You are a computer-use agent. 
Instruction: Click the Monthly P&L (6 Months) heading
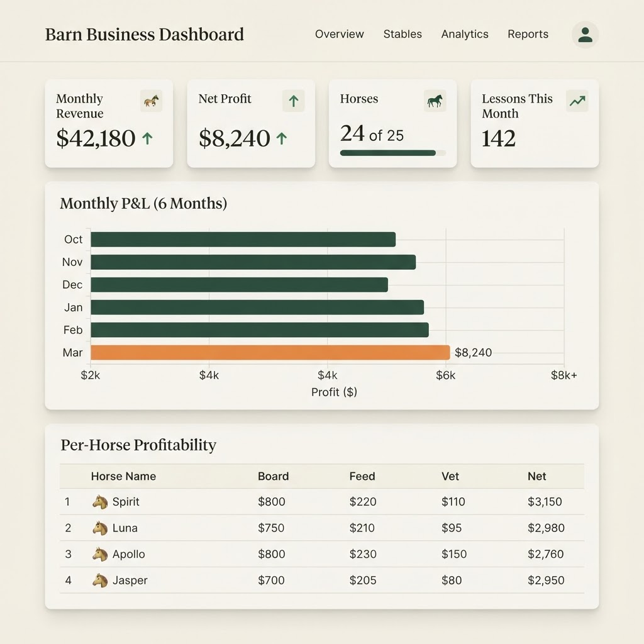tap(143, 204)
